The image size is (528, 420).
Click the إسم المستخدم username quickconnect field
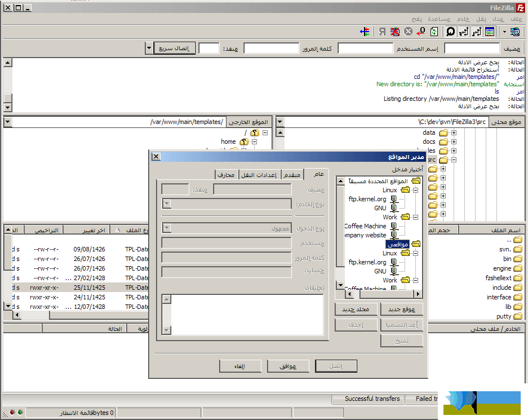click(365, 48)
